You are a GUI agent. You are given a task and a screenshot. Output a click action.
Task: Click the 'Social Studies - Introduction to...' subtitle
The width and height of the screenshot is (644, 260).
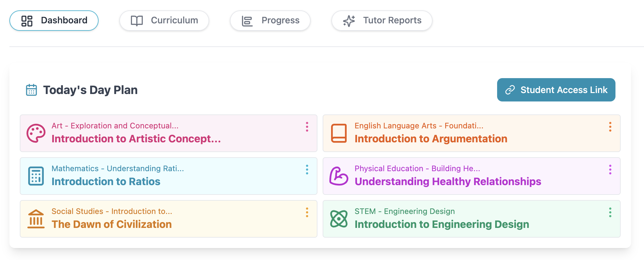coord(112,211)
